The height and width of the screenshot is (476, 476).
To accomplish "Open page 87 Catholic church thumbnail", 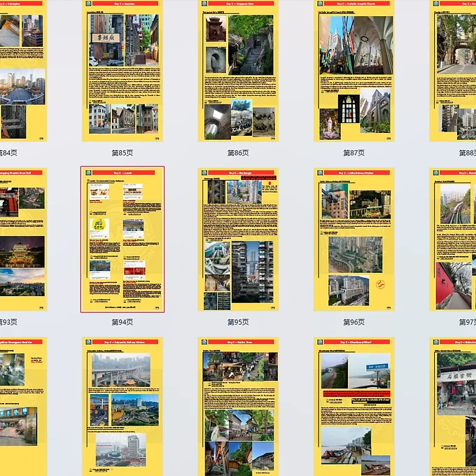I will pyautogui.click(x=353, y=70).
